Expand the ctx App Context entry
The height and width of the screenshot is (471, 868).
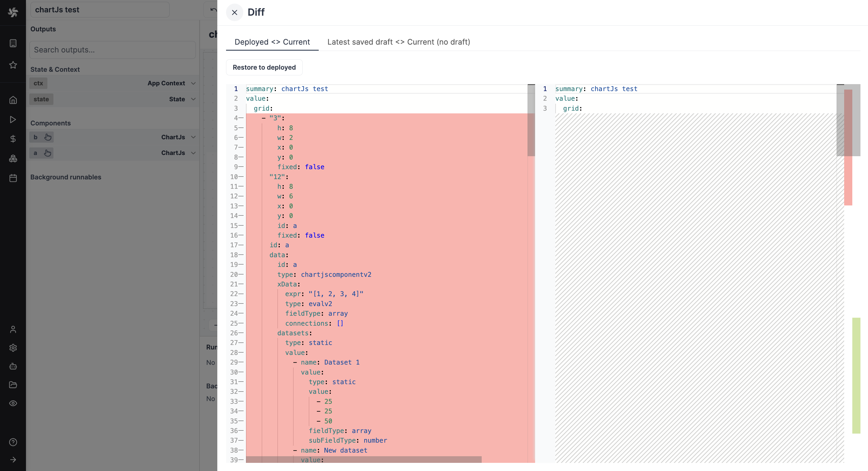coord(193,83)
